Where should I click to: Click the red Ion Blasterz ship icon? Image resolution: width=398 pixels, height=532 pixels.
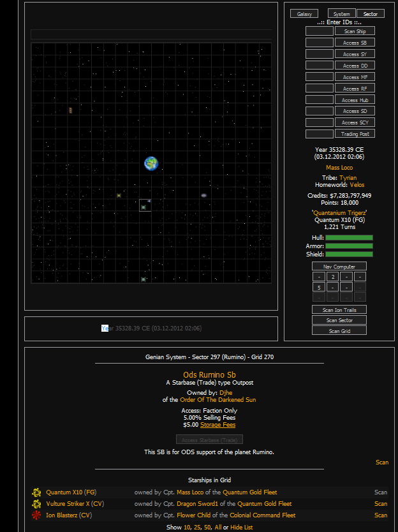tap(36, 515)
